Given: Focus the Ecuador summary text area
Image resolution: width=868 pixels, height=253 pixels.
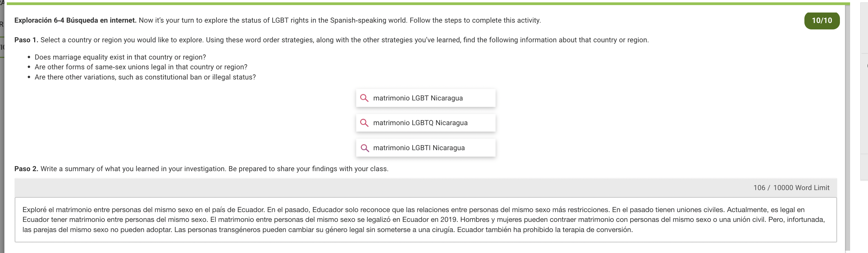Looking at the screenshot, I should (426, 220).
